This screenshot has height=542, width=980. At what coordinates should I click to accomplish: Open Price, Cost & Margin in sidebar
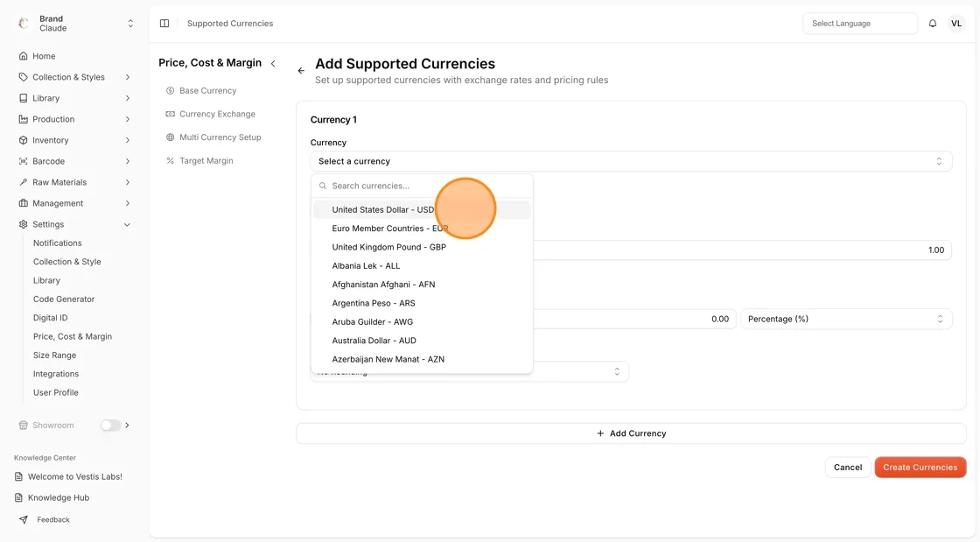73,336
